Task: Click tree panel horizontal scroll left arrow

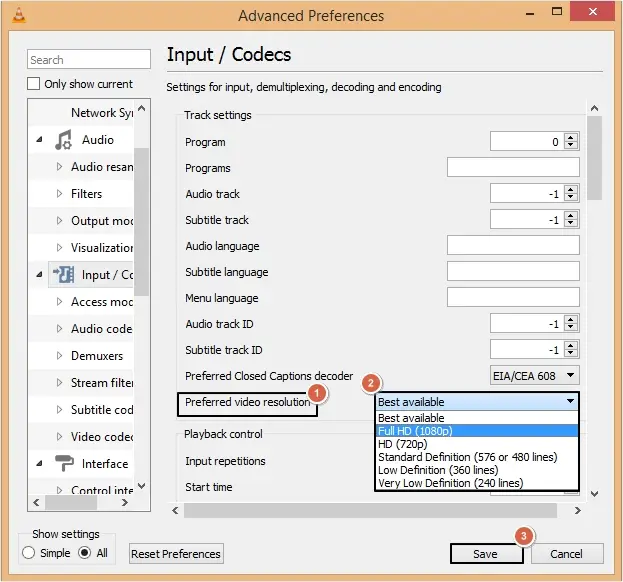Action: pos(36,503)
